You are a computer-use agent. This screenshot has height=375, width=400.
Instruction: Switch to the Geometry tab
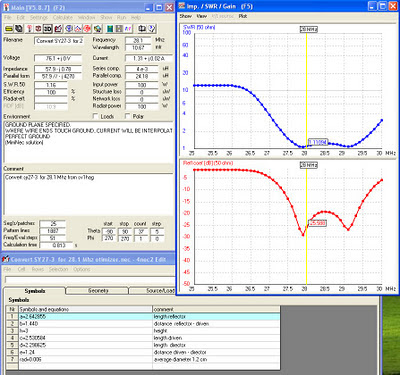pyautogui.click(x=98, y=291)
